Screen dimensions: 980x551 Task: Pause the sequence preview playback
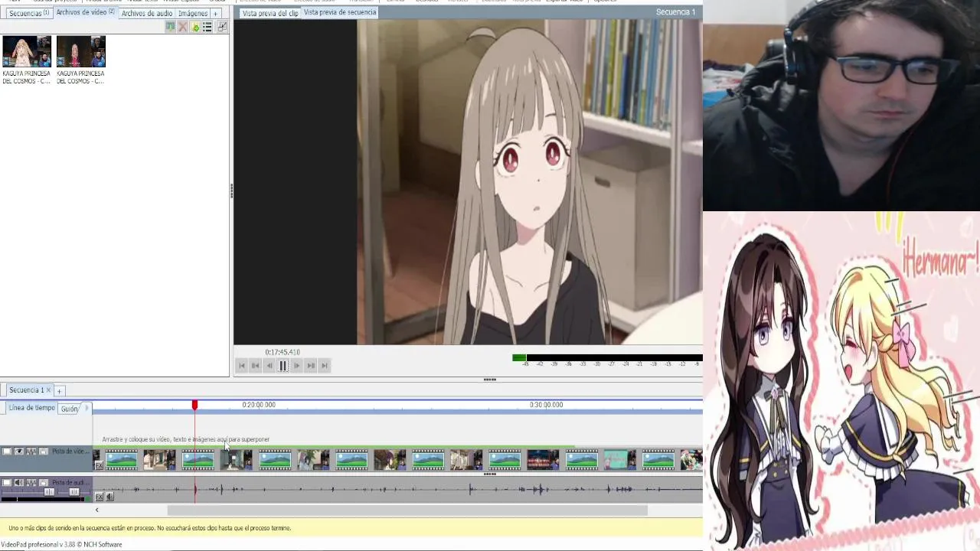(x=283, y=366)
